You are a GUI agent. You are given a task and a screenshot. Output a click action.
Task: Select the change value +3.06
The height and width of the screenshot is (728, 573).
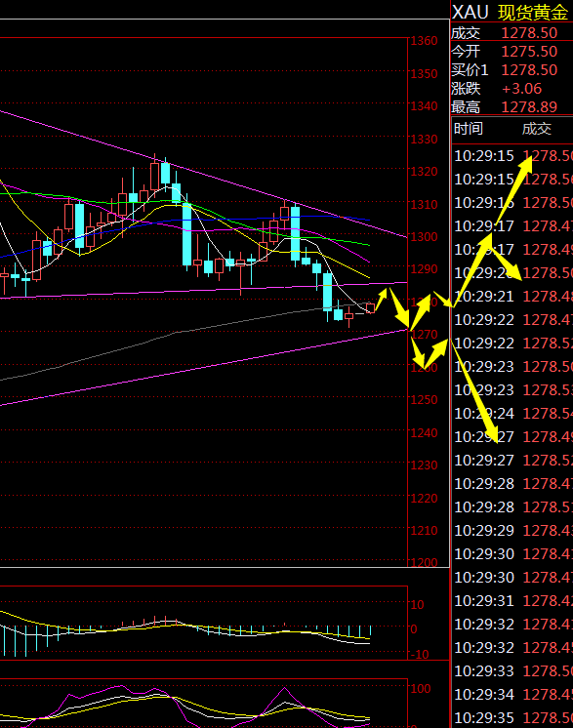click(x=521, y=89)
